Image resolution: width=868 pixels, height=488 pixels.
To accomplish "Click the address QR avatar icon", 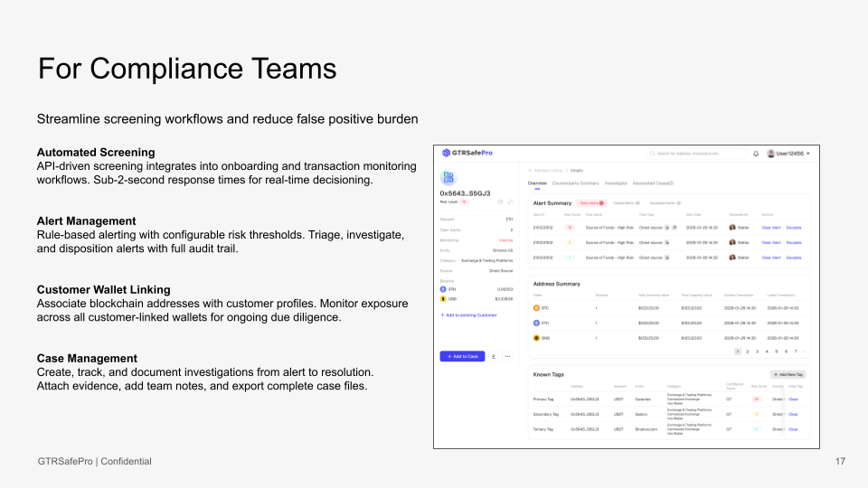I will point(448,178).
